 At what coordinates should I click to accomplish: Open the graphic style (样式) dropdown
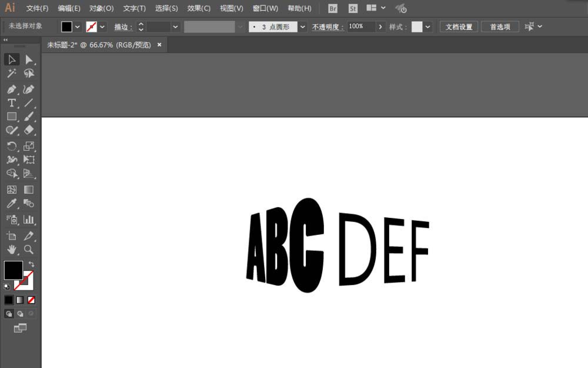[x=427, y=26]
